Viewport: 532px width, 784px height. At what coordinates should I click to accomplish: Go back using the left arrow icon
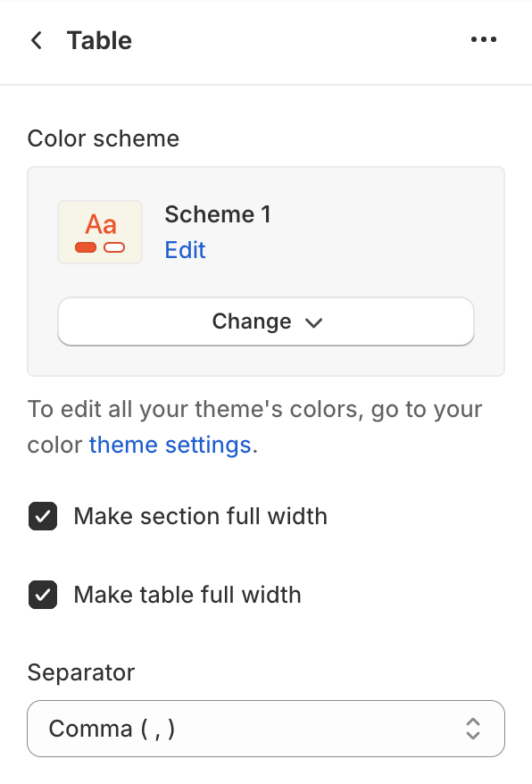pos(37,40)
